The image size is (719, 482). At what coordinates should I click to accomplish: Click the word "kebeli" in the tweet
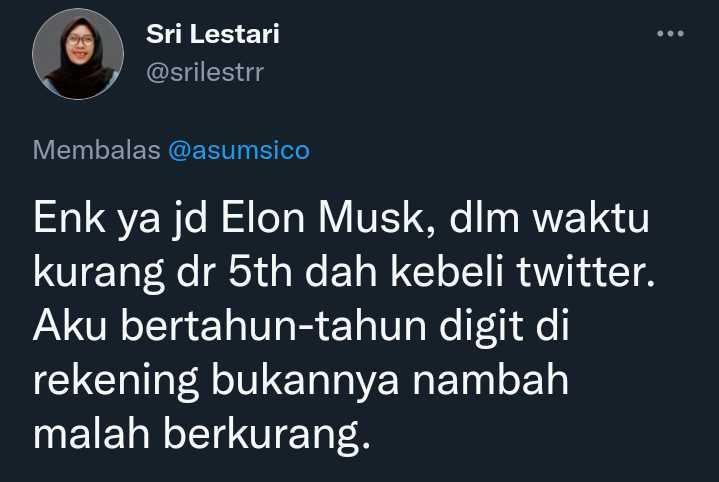point(447,271)
